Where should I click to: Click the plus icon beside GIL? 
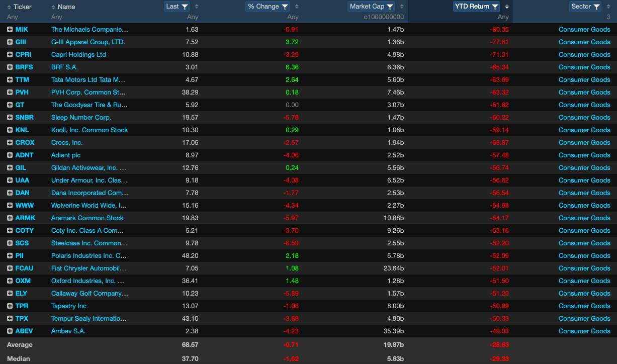[x=10, y=168]
